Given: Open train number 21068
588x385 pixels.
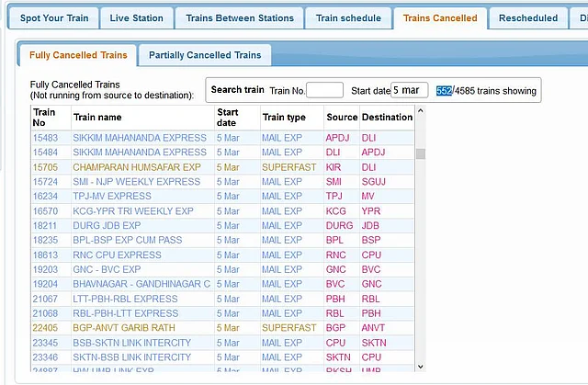Looking at the screenshot, I should [45, 313].
